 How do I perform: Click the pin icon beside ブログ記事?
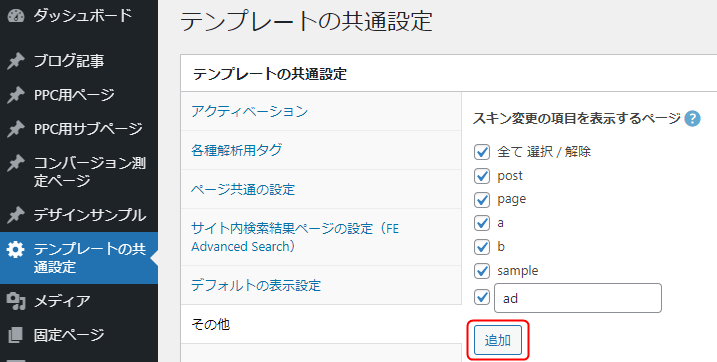coord(16,61)
